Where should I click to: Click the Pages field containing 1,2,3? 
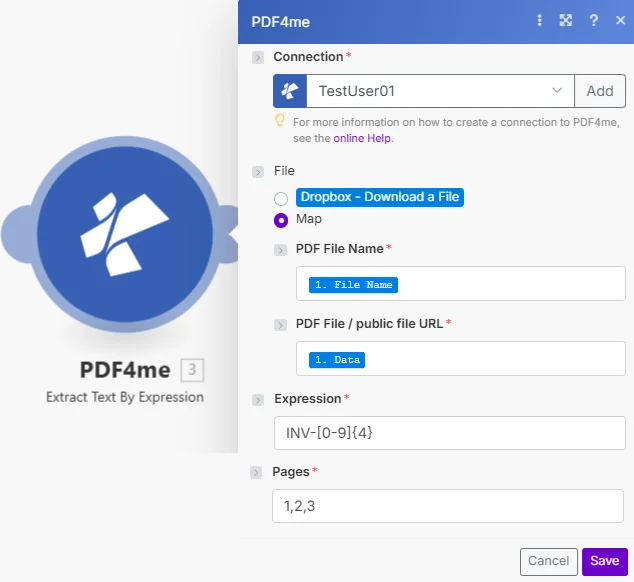pos(448,506)
